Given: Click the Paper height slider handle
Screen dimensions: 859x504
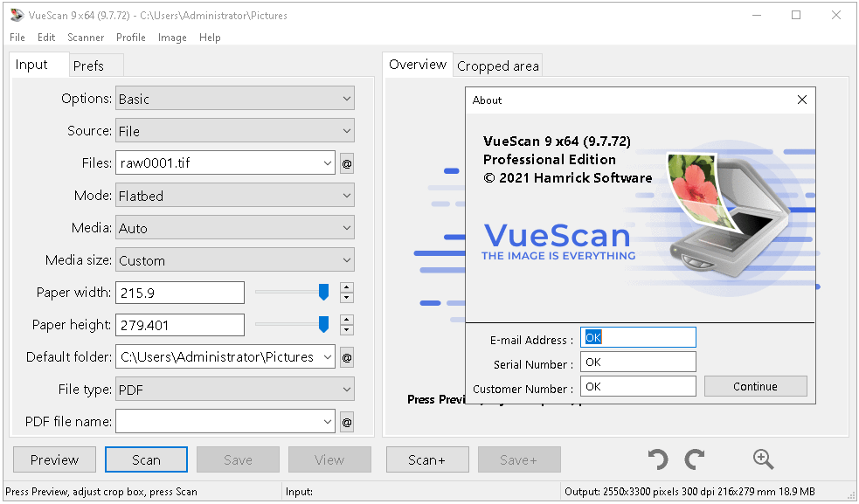Looking at the screenshot, I should pyautogui.click(x=324, y=324).
